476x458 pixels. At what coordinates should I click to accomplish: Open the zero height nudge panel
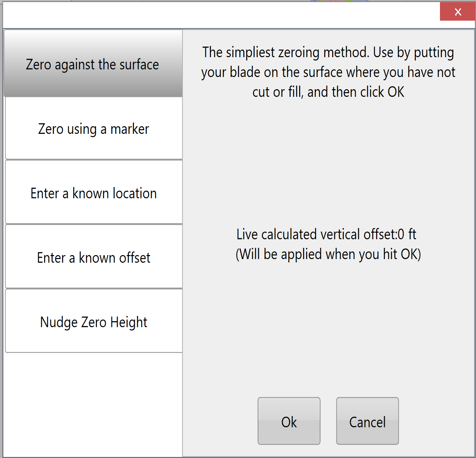[x=94, y=321]
